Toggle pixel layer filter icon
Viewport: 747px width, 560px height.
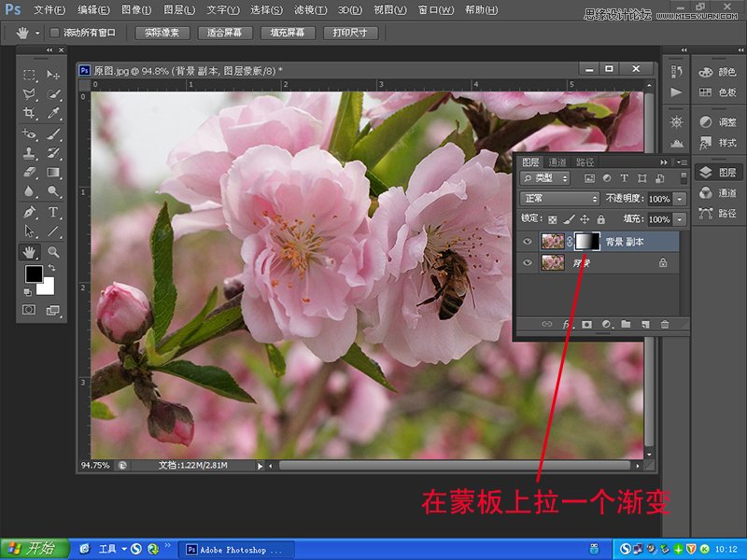589,178
